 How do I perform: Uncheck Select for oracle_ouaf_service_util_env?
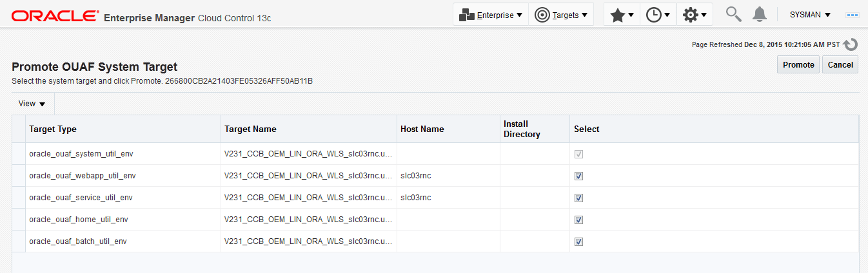point(578,198)
